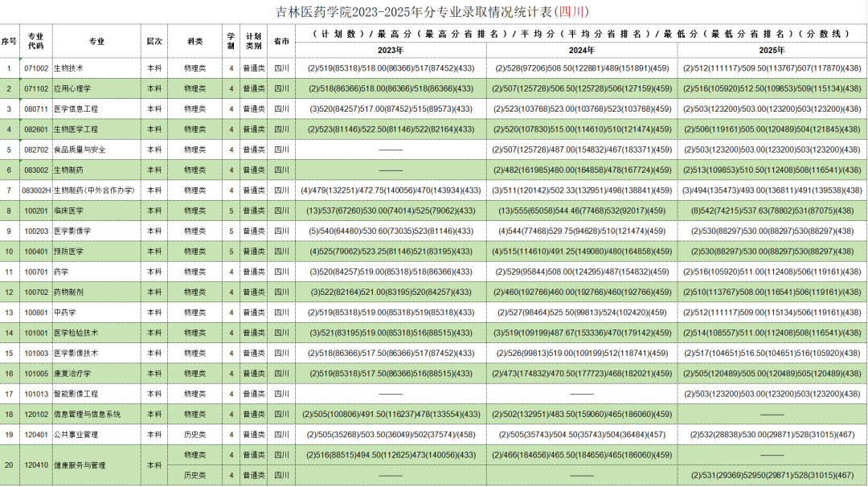Screen dimensions: 868x487
Task: Click 普通类 in the 药学 row
Action: [254, 272]
